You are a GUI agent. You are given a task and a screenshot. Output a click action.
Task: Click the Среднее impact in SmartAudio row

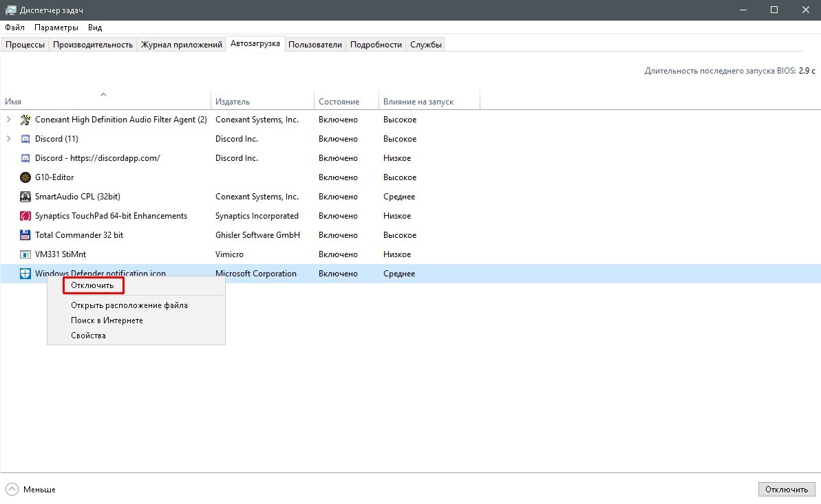coord(399,197)
